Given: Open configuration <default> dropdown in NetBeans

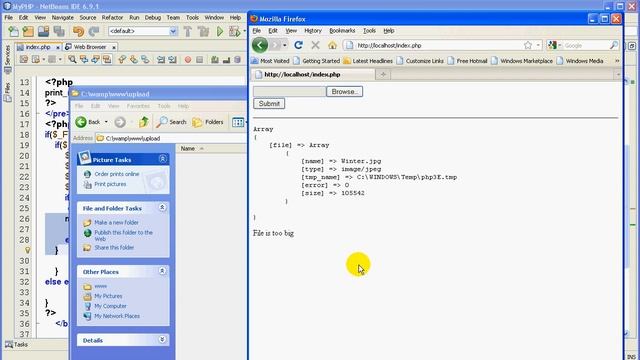Looking at the screenshot, I should tap(142, 31).
